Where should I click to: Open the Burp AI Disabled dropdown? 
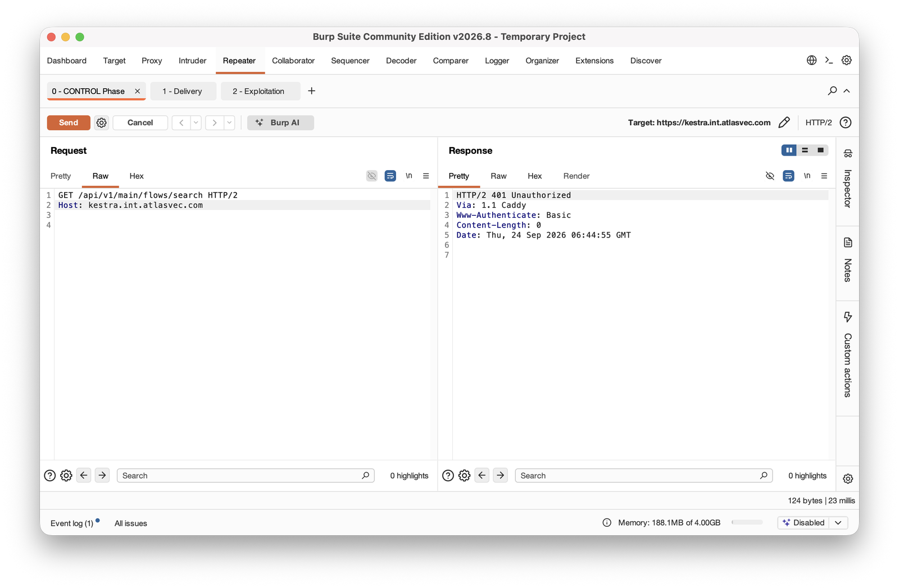[812, 522]
